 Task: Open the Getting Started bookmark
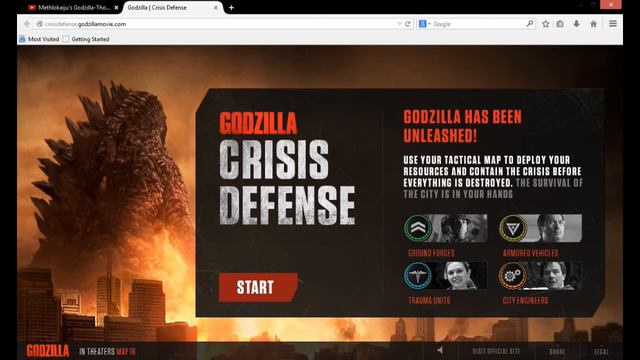[87, 39]
